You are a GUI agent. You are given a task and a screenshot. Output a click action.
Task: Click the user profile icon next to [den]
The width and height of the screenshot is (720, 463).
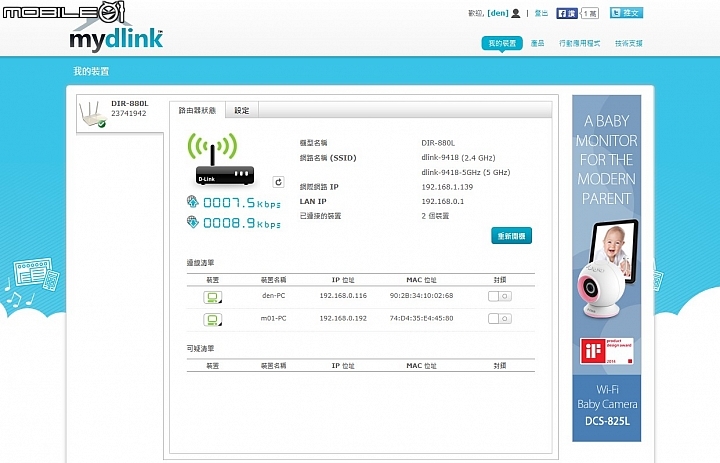click(516, 13)
